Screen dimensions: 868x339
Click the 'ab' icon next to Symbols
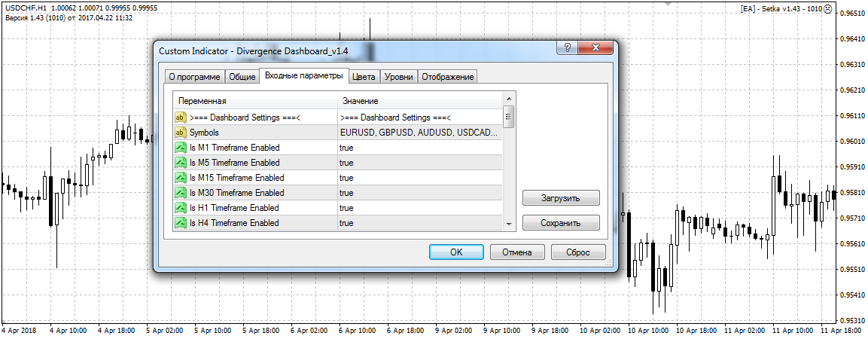181,133
